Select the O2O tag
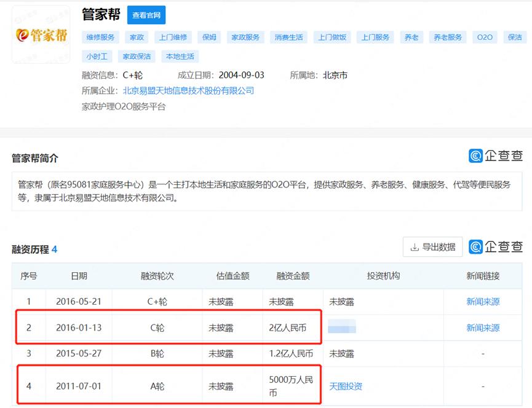 click(484, 37)
